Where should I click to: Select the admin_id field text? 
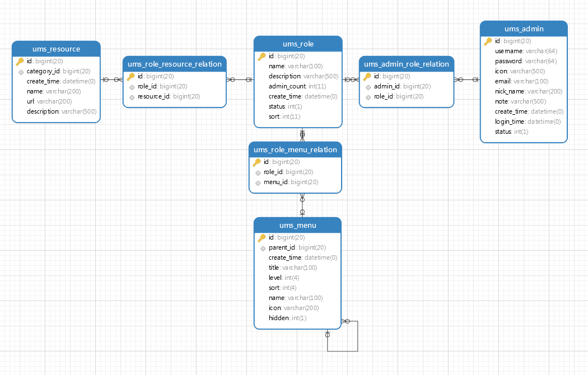click(x=403, y=87)
